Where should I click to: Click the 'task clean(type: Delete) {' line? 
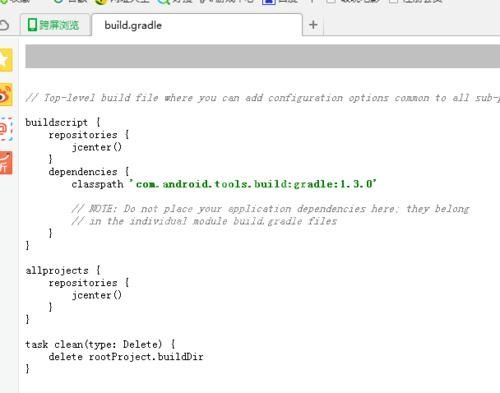pos(100,344)
